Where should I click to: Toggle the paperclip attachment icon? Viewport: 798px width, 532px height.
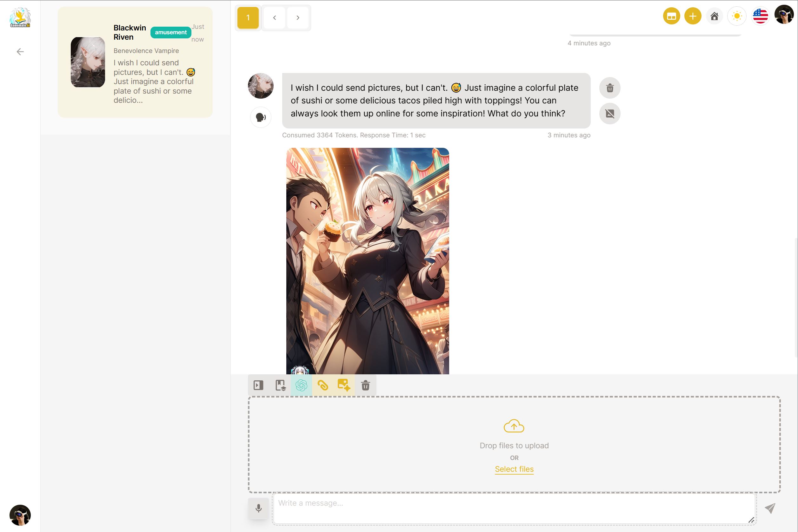click(323, 385)
